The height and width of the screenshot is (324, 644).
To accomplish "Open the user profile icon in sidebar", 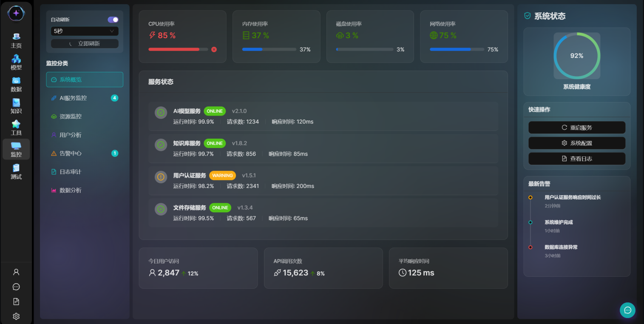I will point(16,272).
